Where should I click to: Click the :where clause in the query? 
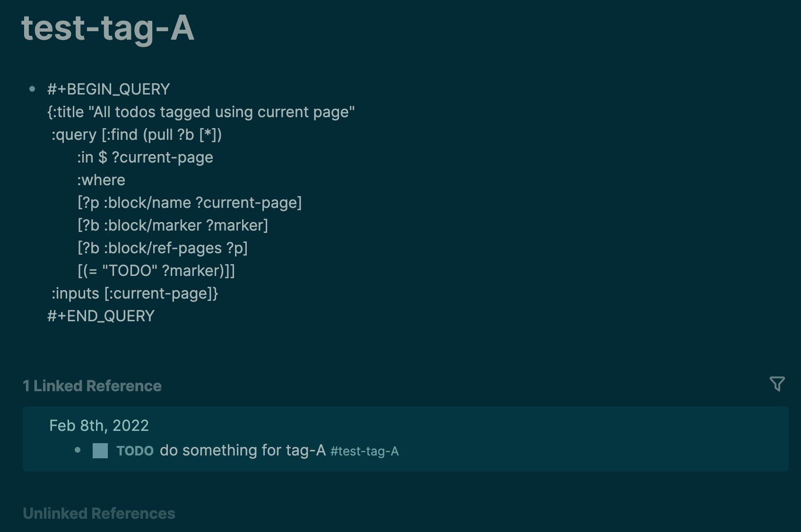(101, 180)
